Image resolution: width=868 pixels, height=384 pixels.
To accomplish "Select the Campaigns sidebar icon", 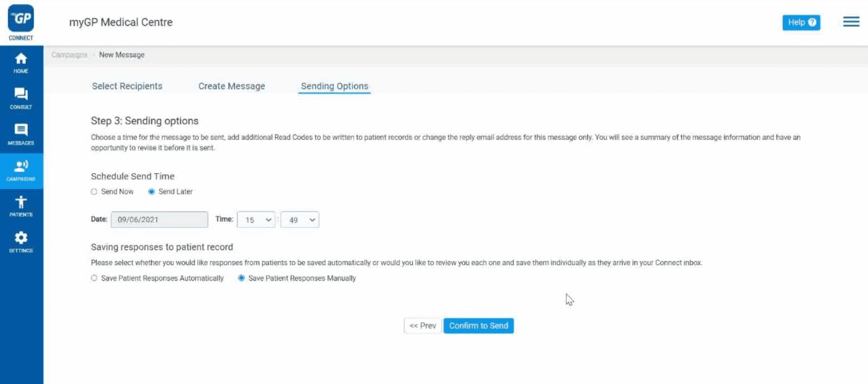I will 21,170.
